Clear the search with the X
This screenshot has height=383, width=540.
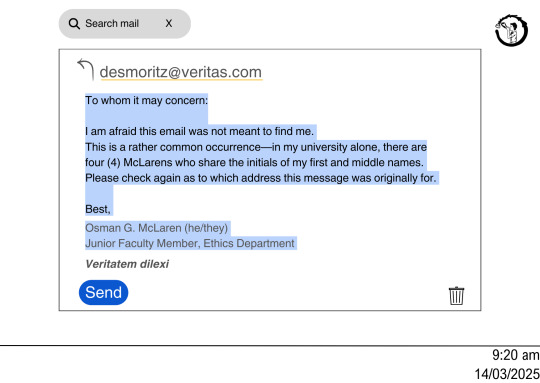pyautogui.click(x=168, y=23)
